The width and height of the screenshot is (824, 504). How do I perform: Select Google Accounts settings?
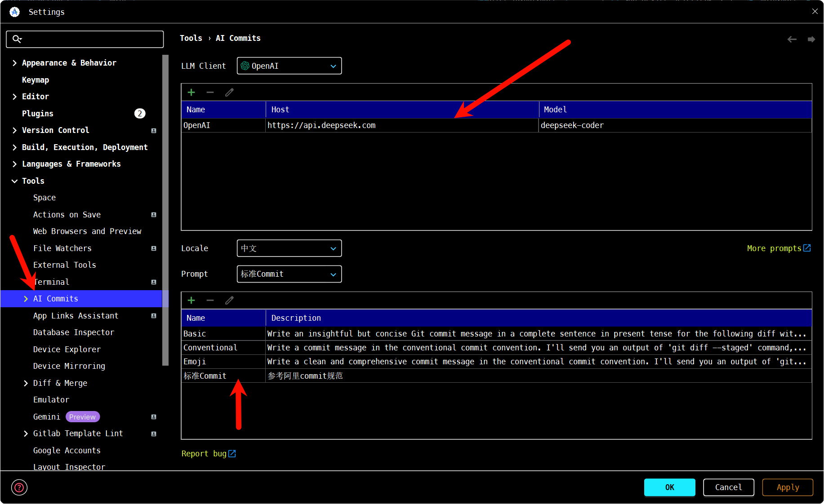tap(67, 451)
